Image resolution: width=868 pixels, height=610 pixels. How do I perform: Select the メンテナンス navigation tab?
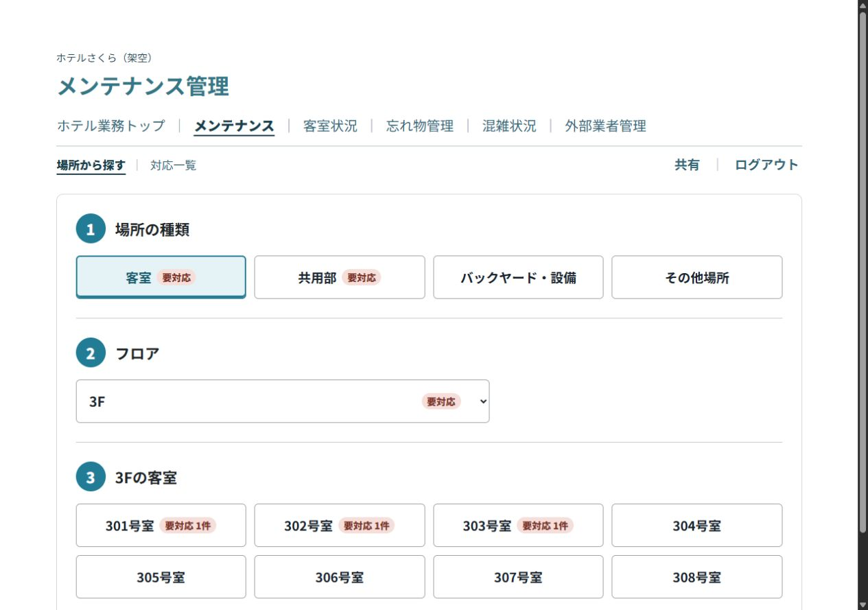point(234,126)
